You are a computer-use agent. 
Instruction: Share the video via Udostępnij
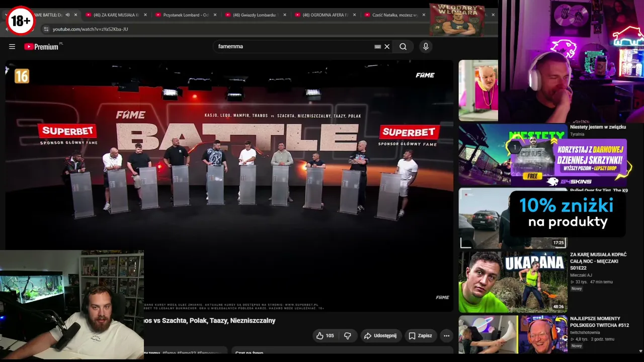(x=380, y=336)
